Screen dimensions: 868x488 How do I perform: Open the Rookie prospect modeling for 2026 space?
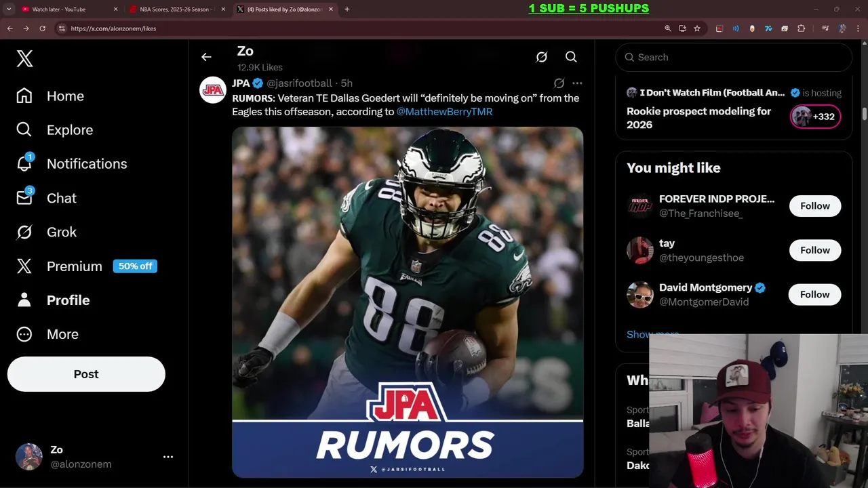[698, 118]
